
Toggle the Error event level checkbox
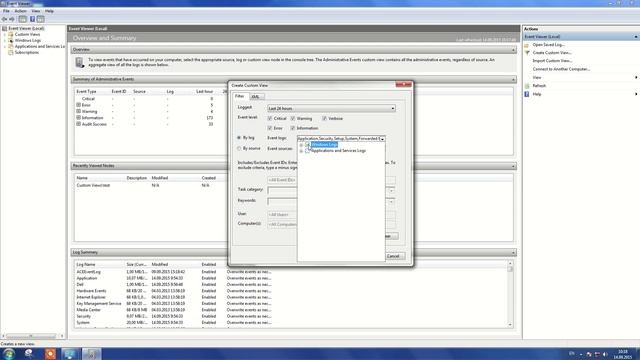pos(270,128)
